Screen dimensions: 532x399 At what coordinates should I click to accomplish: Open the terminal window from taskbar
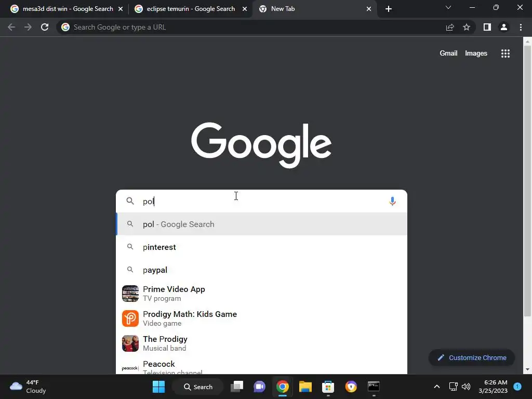374,387
